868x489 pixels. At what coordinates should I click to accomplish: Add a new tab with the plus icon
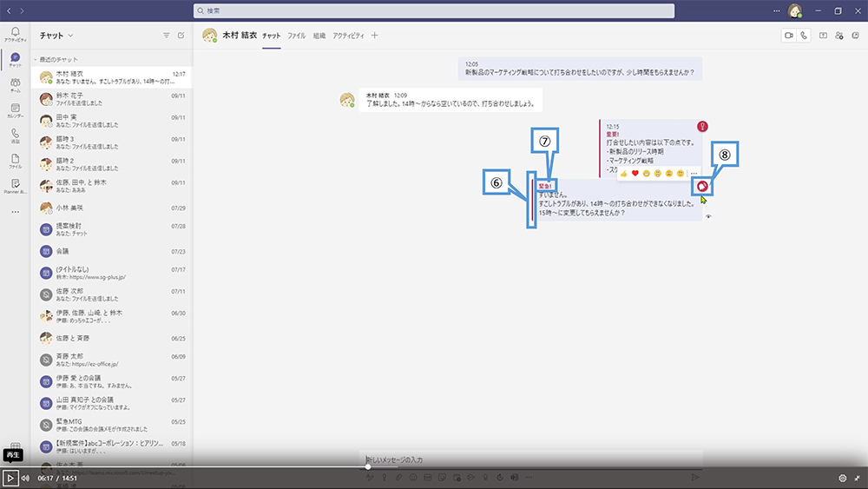(375, 36)
